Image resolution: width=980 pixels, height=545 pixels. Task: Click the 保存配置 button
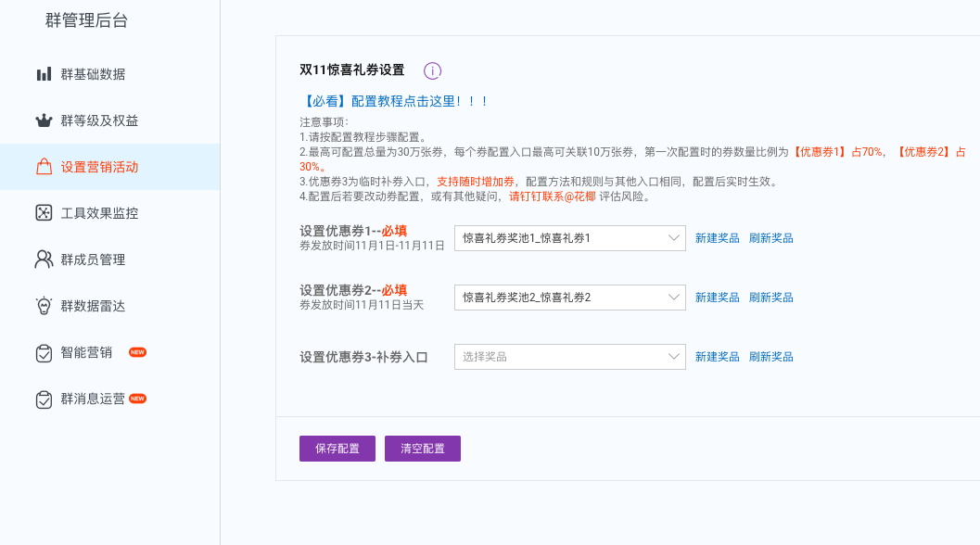tap(337, 449)
